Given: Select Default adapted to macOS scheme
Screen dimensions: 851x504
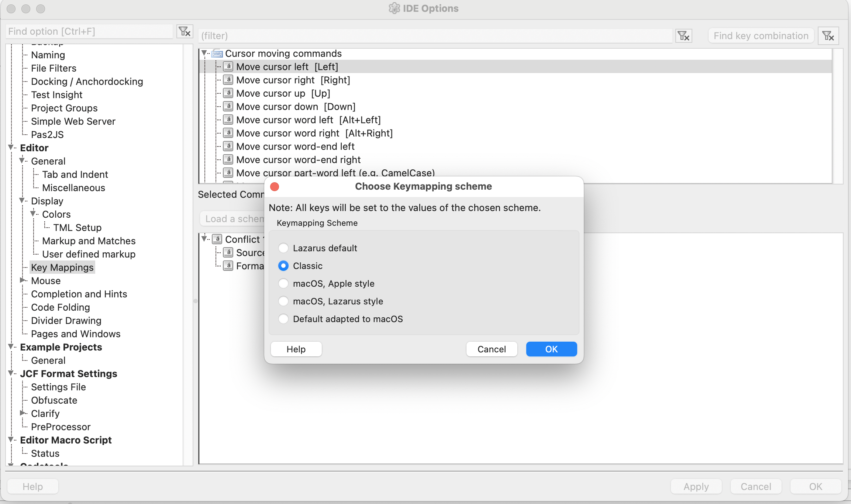Looking at the screenshot, I should 283,319.
